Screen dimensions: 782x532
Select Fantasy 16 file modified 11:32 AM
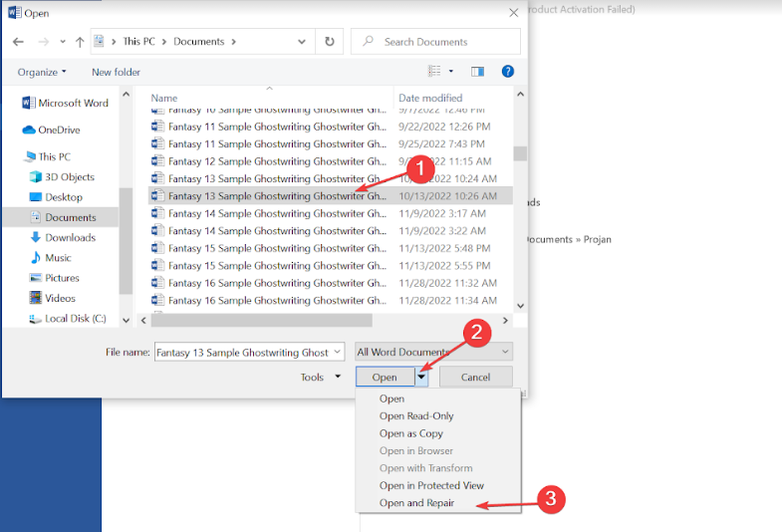[330, 283]
